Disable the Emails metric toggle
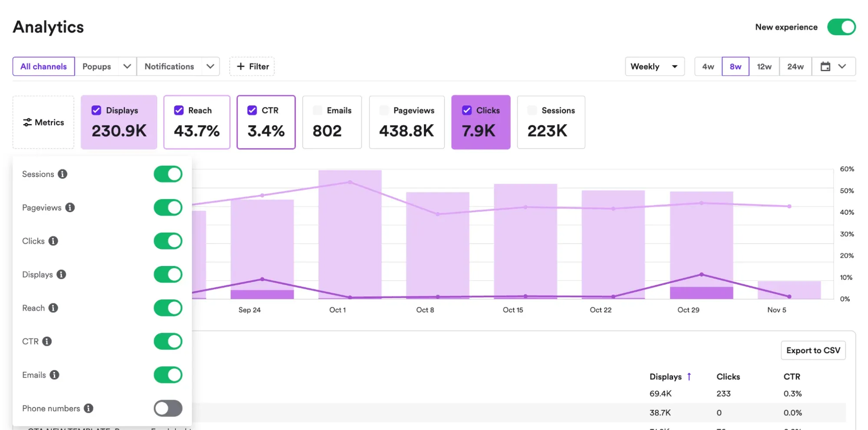Image resolution: width=868 pixels, height=430 pixels. [x=168, y=375]
